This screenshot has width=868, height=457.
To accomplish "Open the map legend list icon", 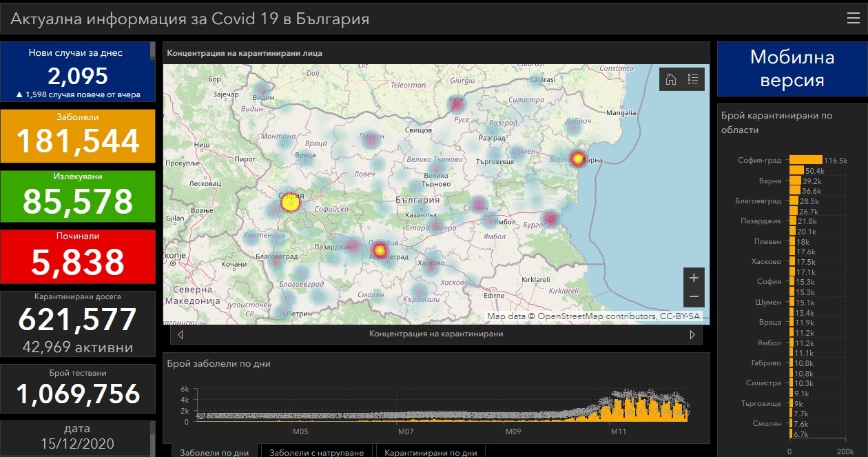I will coord(693,79).
